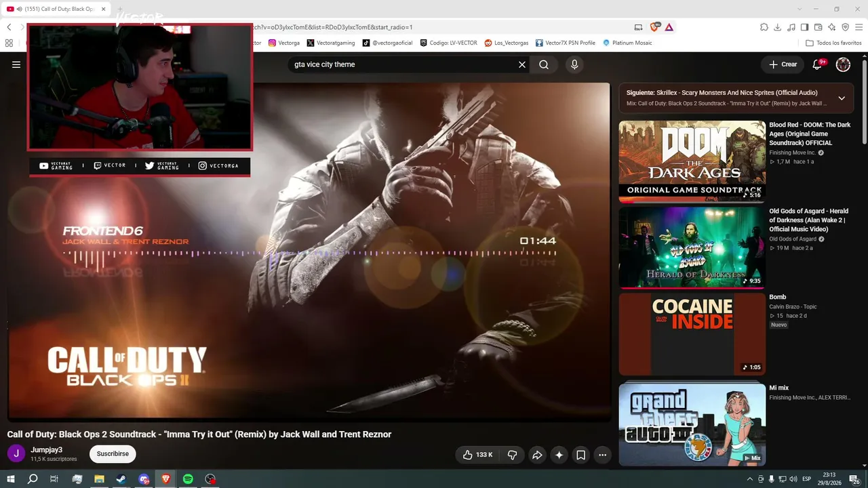The height and width of the screenshot is (488, 868).
Task: Open Task View on the taskbar
Action: click(54, 479)
